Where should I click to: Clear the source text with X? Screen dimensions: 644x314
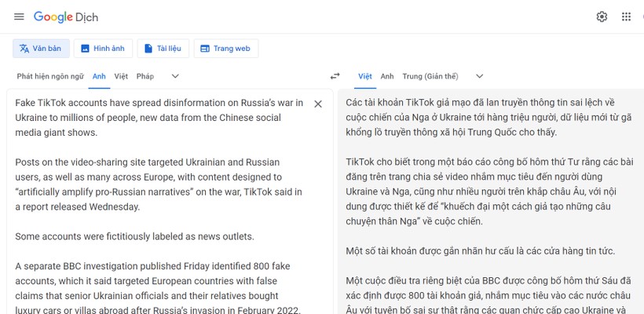point(318,104)
